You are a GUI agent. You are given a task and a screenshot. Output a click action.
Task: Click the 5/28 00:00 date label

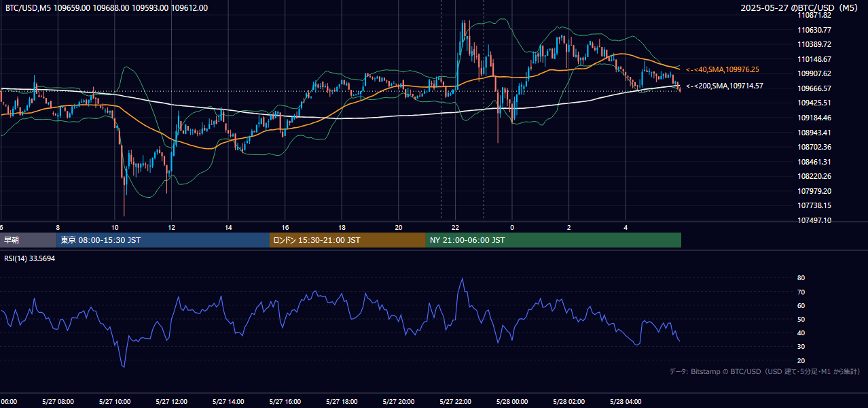[512, 402]
